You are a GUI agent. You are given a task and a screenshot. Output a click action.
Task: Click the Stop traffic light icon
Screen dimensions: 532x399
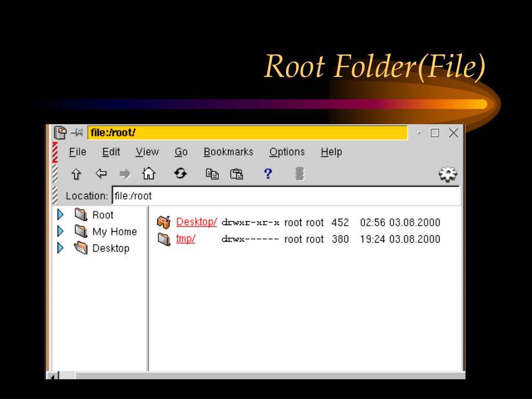[299, 174]
